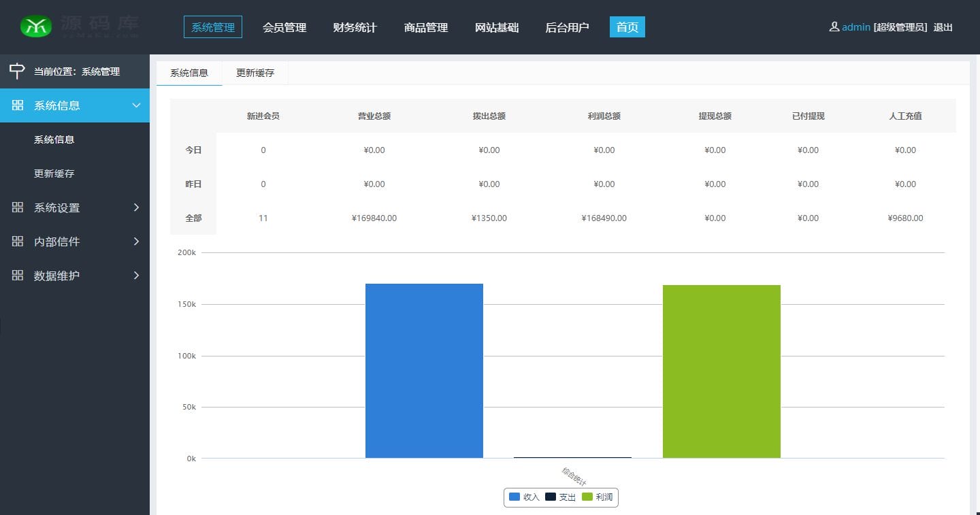
Task: Open 财务统计 in the top navigation
Action: point(355,27)
